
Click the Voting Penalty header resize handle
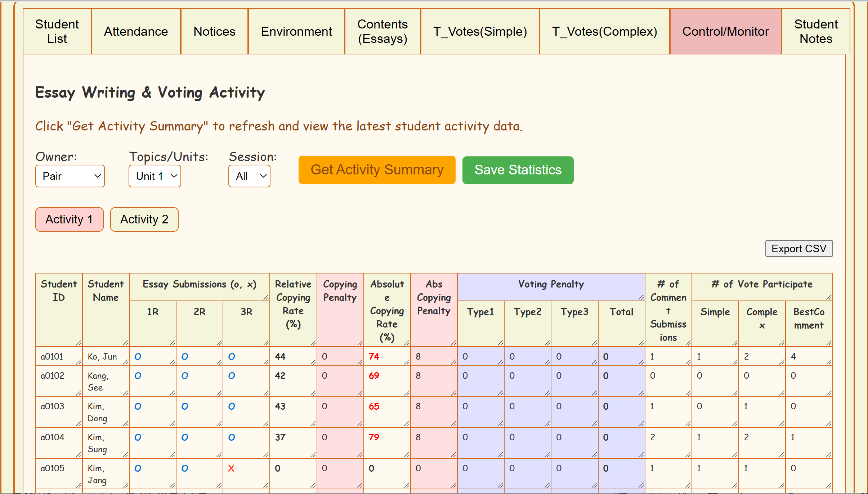[641, 297]
